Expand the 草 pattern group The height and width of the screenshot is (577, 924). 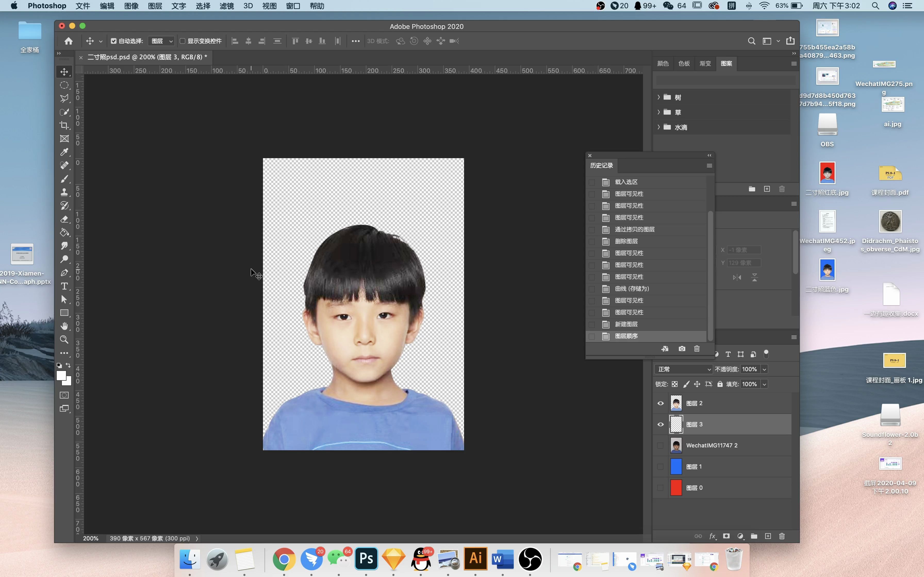(658, 112)
